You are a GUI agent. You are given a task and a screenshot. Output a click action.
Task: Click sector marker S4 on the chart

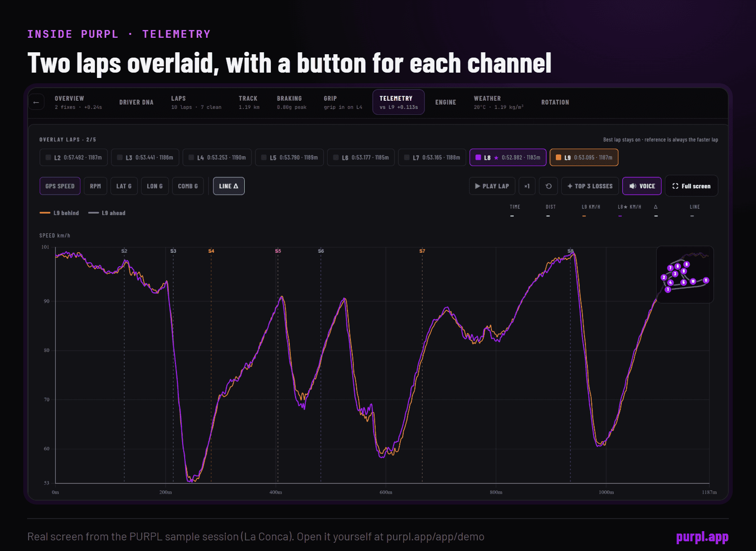[x=211, y=251]
